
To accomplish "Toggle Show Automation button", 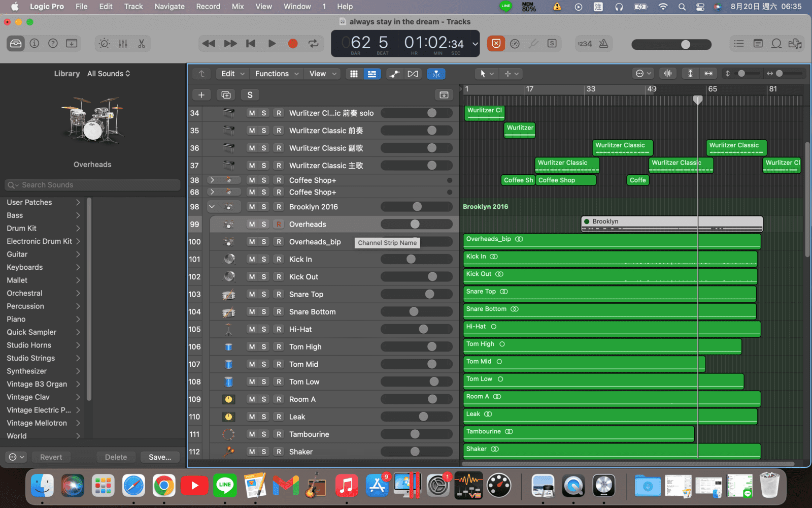I will tap(394, 74).
